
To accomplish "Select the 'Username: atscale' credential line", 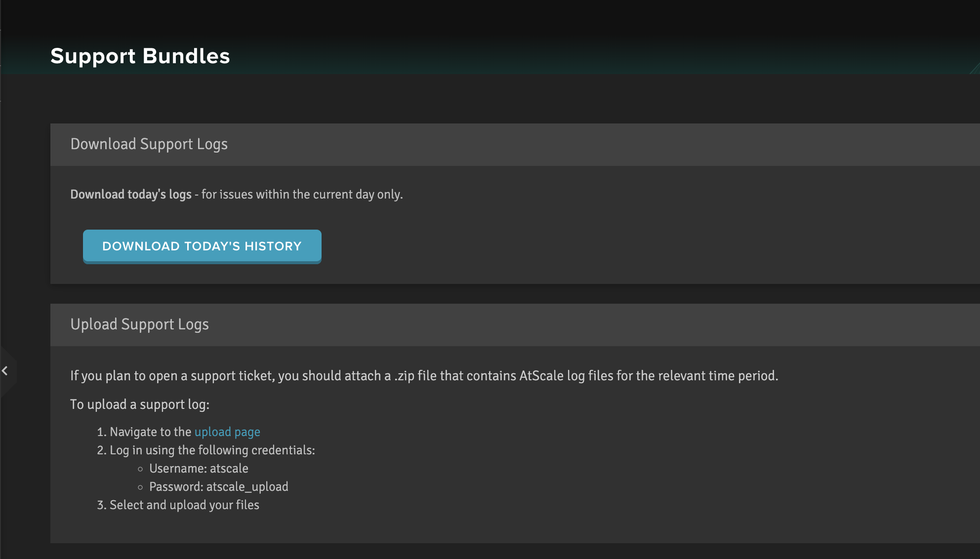I will [x=199, y=468].
